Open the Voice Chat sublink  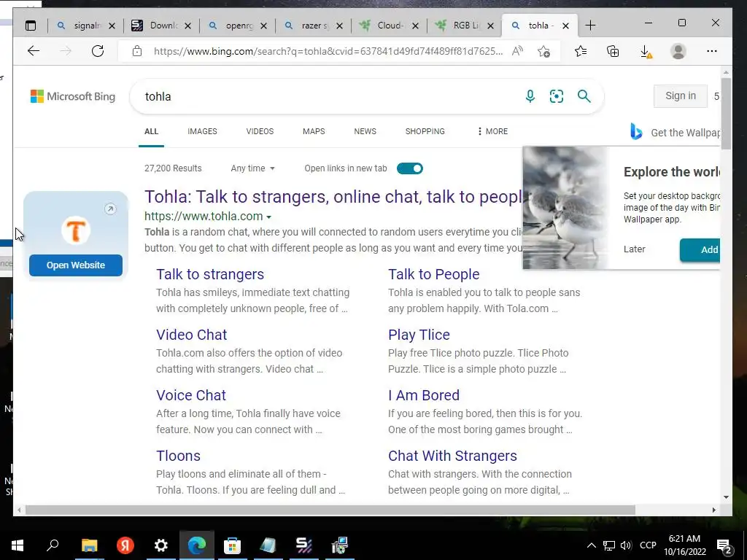tap(191, 395)
